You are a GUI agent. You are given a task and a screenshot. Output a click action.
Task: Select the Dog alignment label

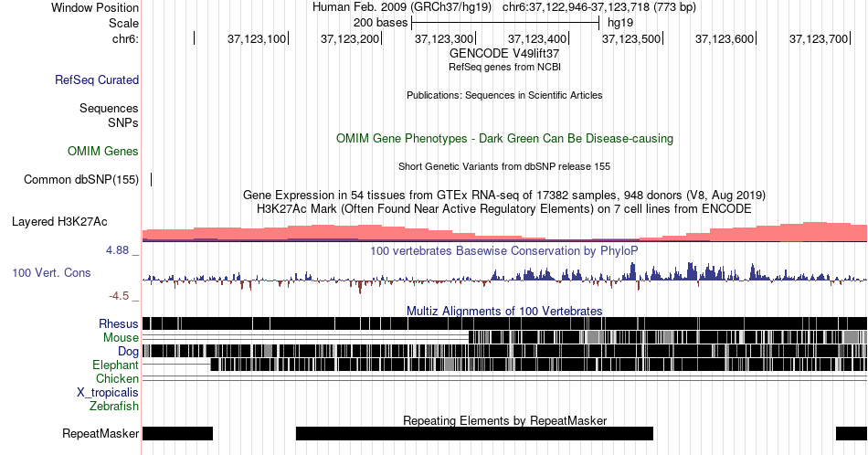point(129,351)
